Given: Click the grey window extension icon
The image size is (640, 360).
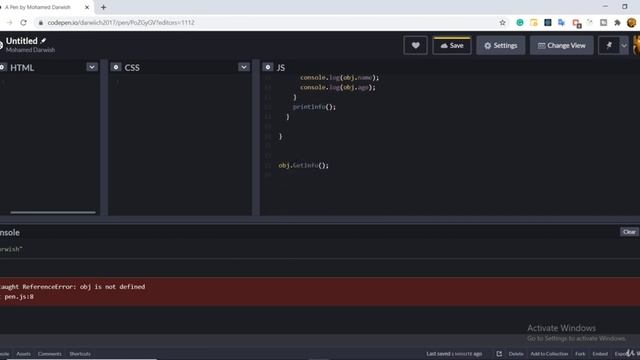Looking at the screenshot, I should pyautogui.click(x=603, y=22).
